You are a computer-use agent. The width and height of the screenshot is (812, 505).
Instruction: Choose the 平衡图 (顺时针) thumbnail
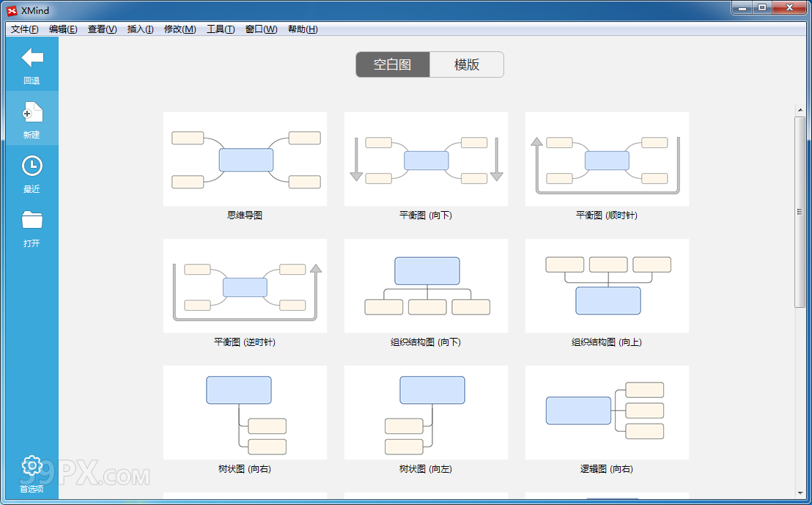coord(607,159)
